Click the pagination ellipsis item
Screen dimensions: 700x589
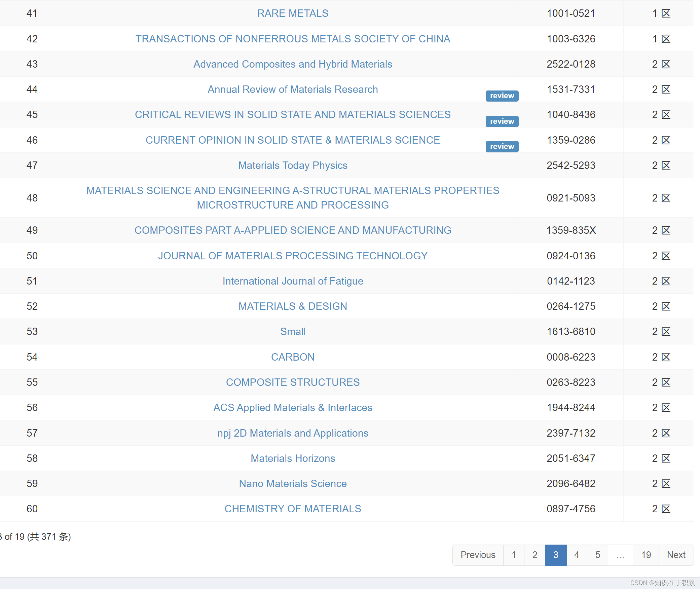pos(620,555)
